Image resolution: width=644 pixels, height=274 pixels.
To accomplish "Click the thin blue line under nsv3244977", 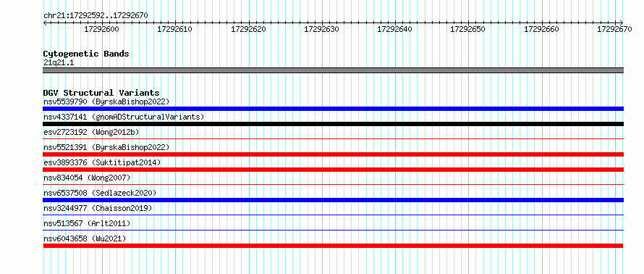I will tap(333, 215).
